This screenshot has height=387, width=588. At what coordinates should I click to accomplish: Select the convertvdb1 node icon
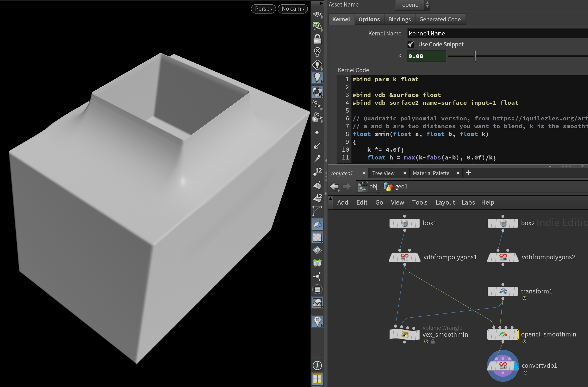503,366
